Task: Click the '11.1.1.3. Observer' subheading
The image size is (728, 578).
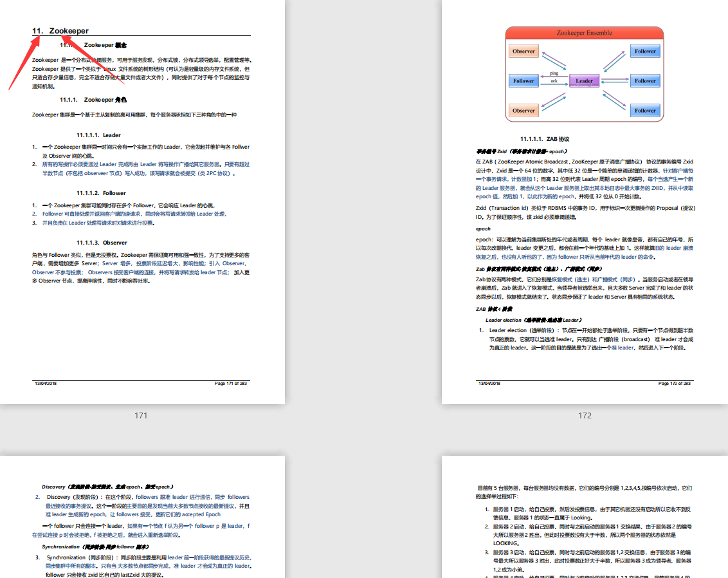Action: (x=102, y=243)
